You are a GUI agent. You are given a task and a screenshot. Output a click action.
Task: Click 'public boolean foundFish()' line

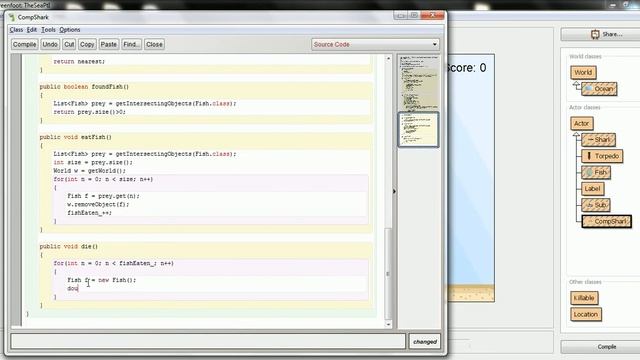[84, 87]
